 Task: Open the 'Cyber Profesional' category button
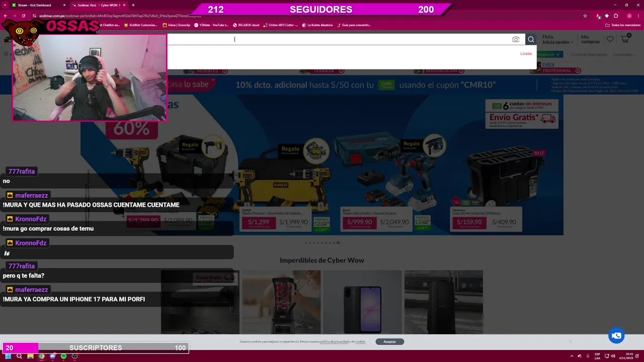pos(559,68)
